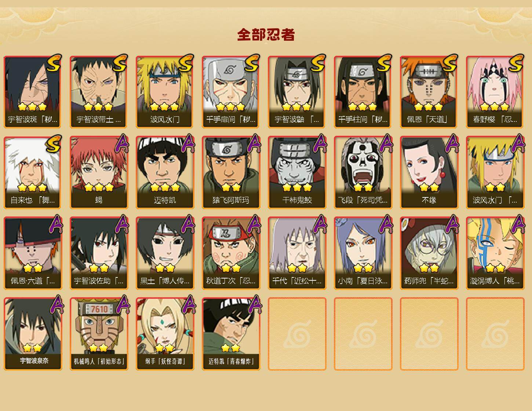
Task: Select the 纲手「妖怪奇谭」 card
Action: tap(165, 334)
